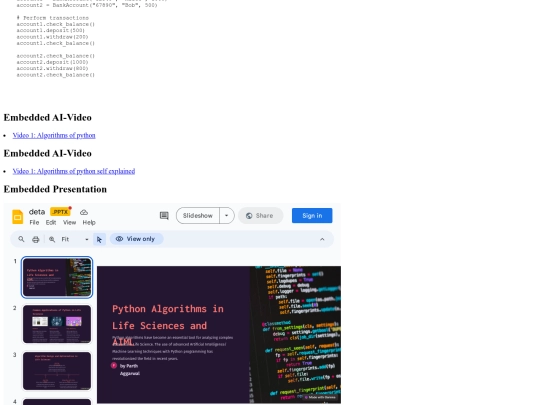Open the Fit zoom dropdown
The width and height of the screenshot is (540, 405).
click(x=75, y=239)
